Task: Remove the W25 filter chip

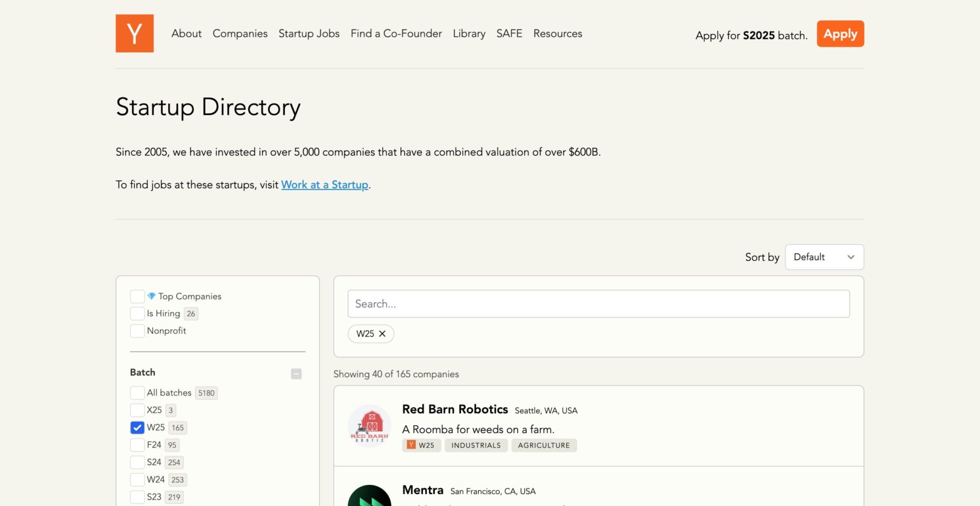Action: point(382,334)
